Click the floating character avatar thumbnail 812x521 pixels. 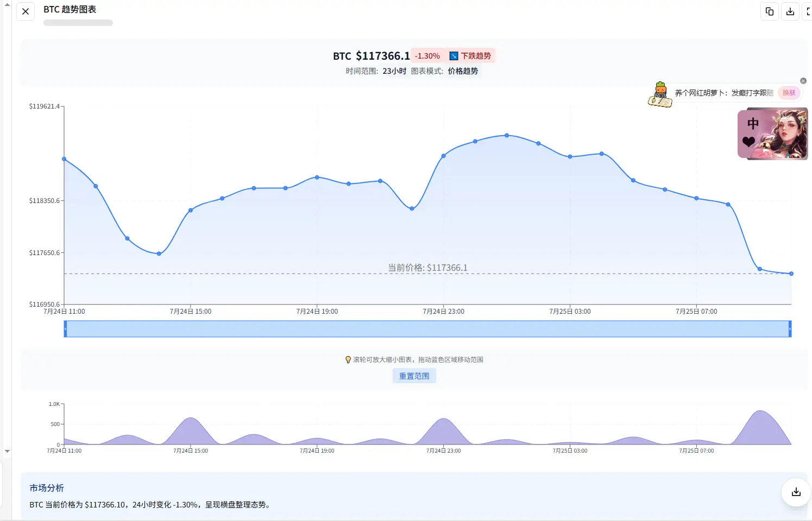[x=773, y=134]
